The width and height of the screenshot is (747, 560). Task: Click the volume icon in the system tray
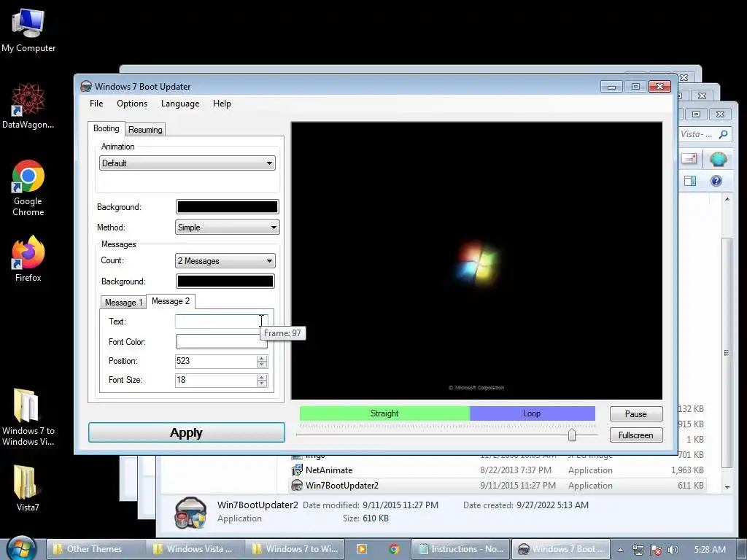673,550
